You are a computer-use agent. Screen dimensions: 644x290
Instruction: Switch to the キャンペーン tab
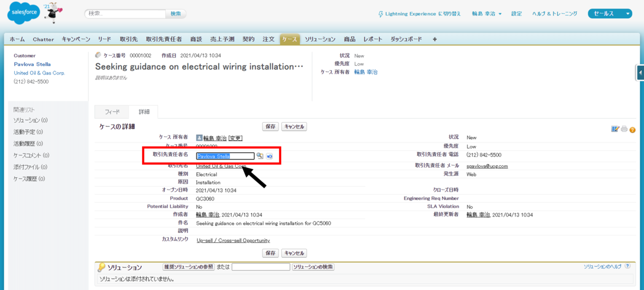click(76, 39)
